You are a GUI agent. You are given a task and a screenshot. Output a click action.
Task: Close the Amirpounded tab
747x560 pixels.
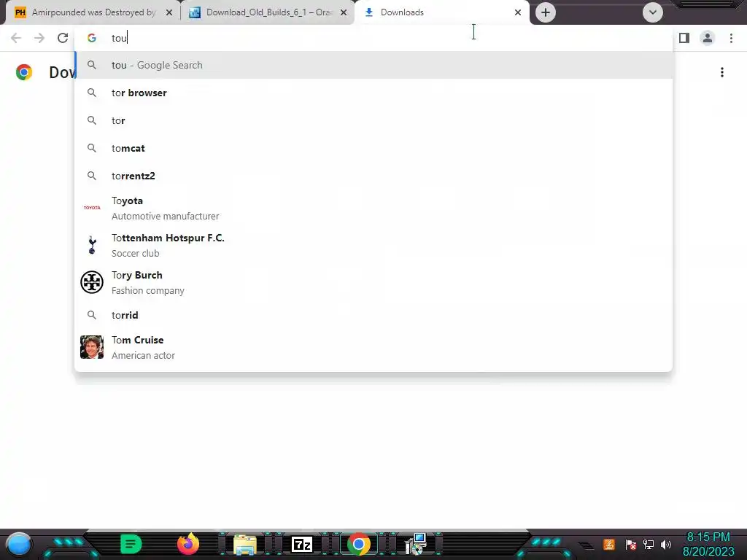point(169,12)
